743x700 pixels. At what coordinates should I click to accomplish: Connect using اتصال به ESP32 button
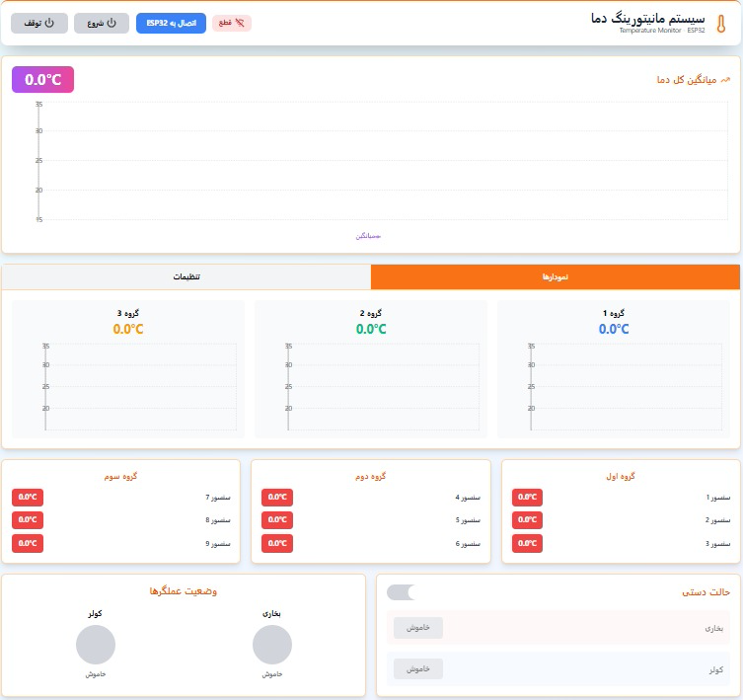(171, 24)
